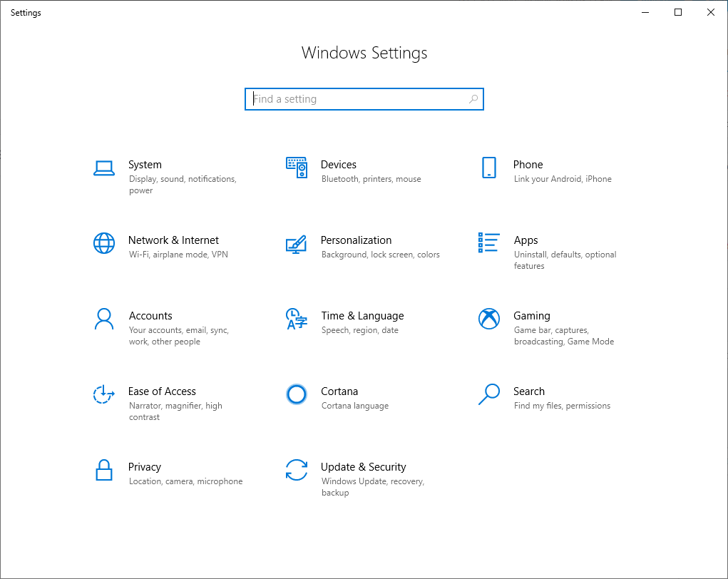Click "Location, camera, microphone" description
The height and width of the screenshot is (579, 728).
pyautogui.click(x=185, y=481)
